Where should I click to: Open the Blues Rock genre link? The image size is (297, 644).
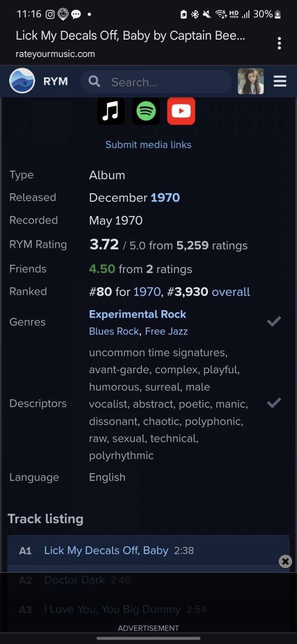coord(114,331)
